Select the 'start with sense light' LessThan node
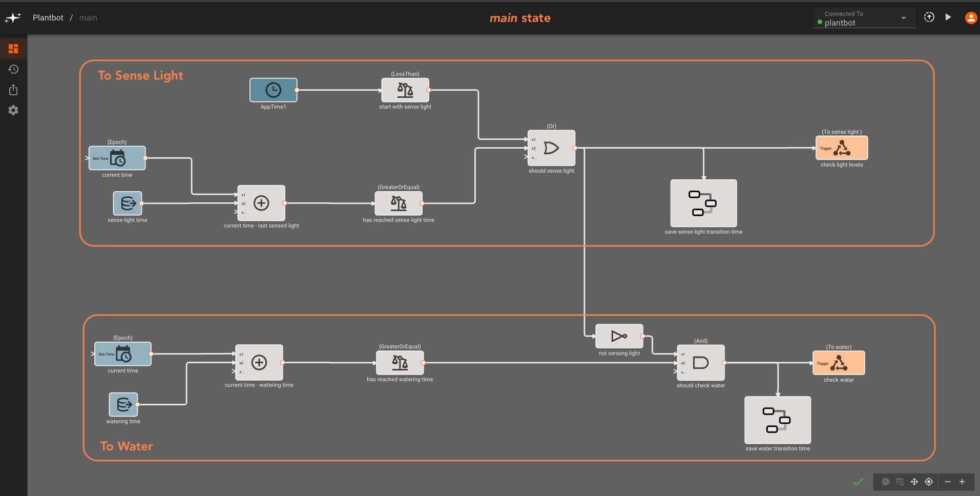This screenshot has width=980, height=496. click(x=405, y=90)
